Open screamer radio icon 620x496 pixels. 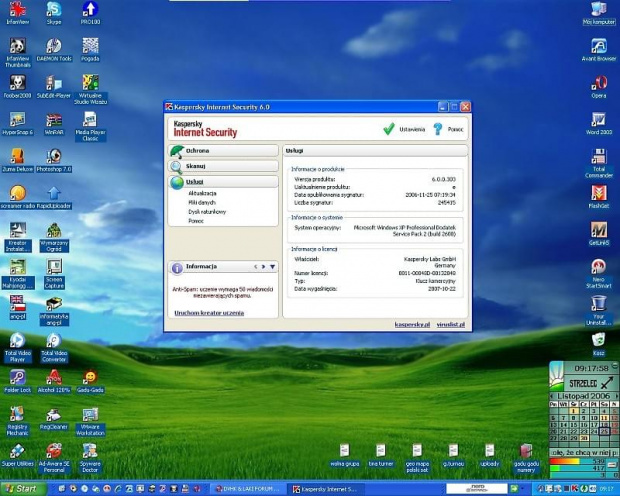click(17, 197)
